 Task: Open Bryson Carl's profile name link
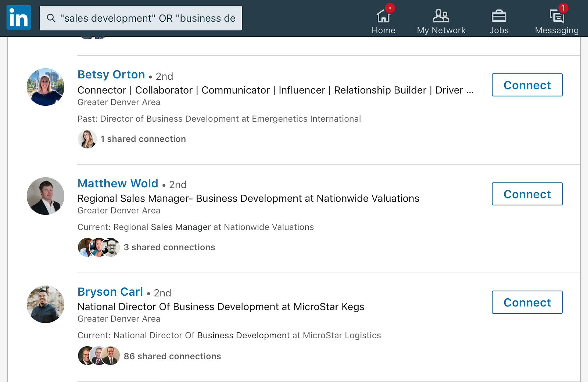coord(110,292)
